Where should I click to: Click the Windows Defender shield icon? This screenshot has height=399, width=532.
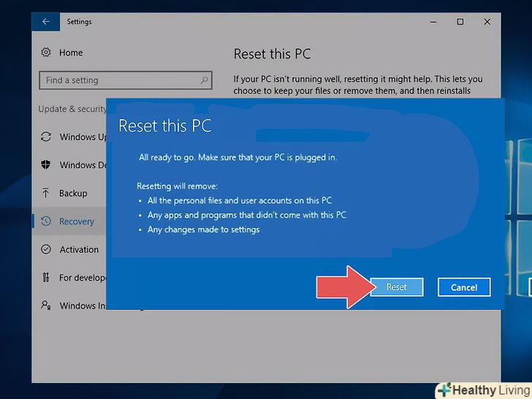click(46, 165)
